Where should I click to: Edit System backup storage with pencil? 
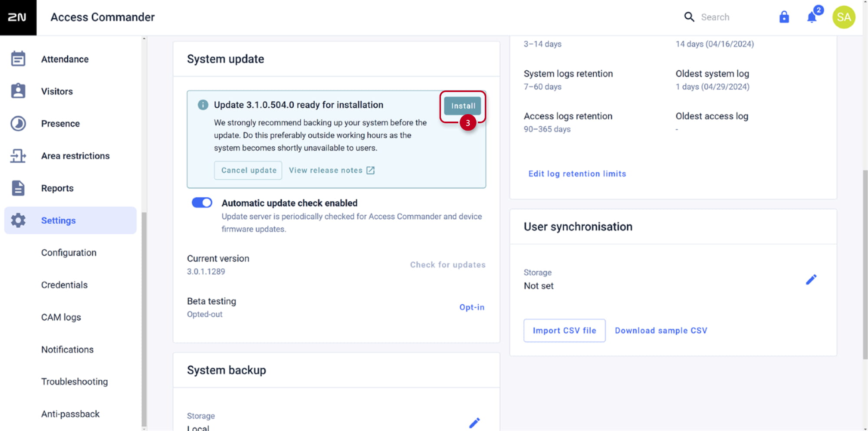pos(474,423)
